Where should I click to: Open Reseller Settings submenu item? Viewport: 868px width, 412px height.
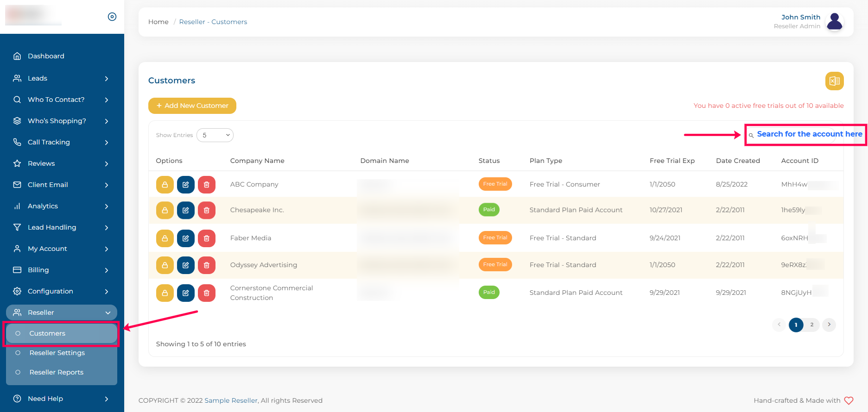click(x=57, y=353)
